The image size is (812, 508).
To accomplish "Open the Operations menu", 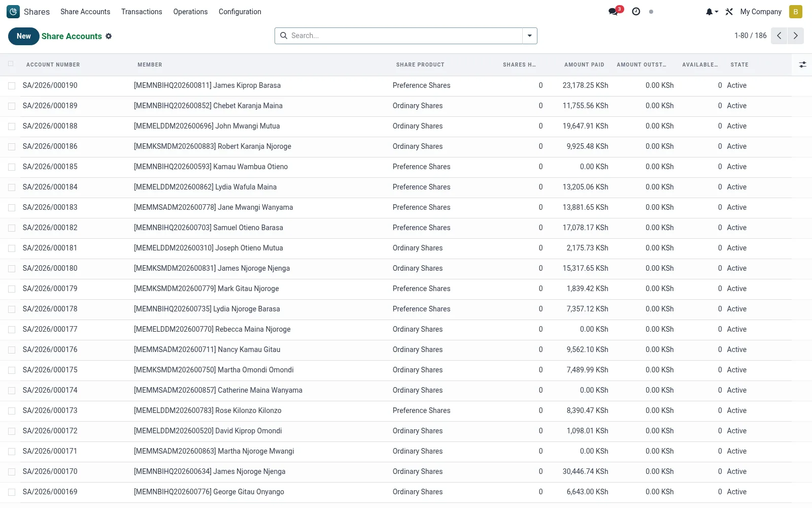I will pos(190,12).
